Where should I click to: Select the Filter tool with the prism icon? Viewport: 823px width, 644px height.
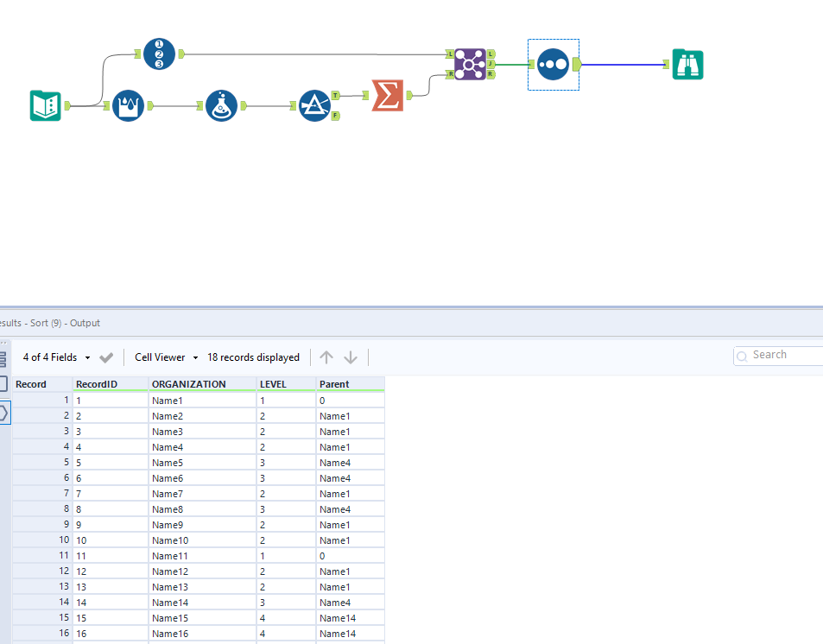tap(315, 105)
